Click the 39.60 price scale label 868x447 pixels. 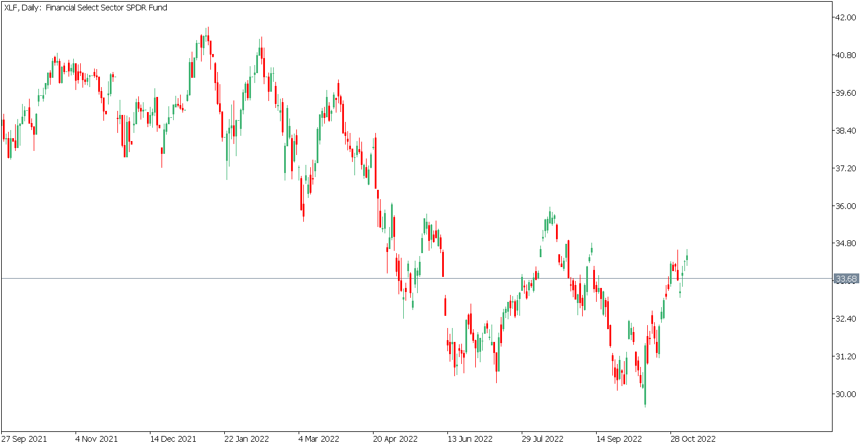pyautogui.click(x=845, y=93)
